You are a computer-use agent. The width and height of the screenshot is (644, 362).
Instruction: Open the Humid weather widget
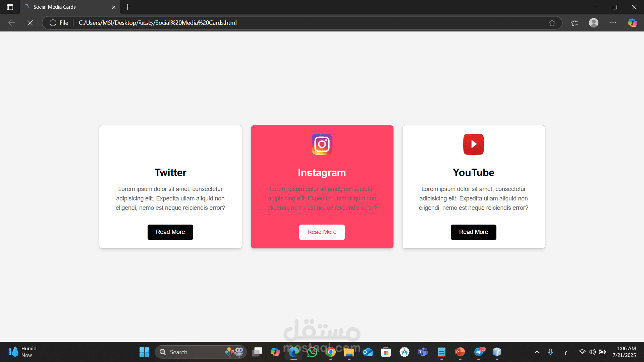coord(22,352)
